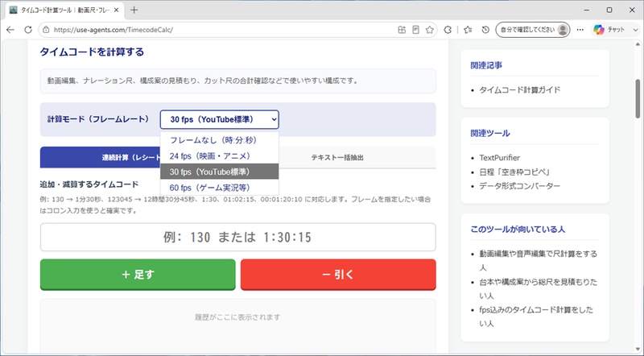View site info via the lock icon

pyautogui.click(x=46, y=30)
